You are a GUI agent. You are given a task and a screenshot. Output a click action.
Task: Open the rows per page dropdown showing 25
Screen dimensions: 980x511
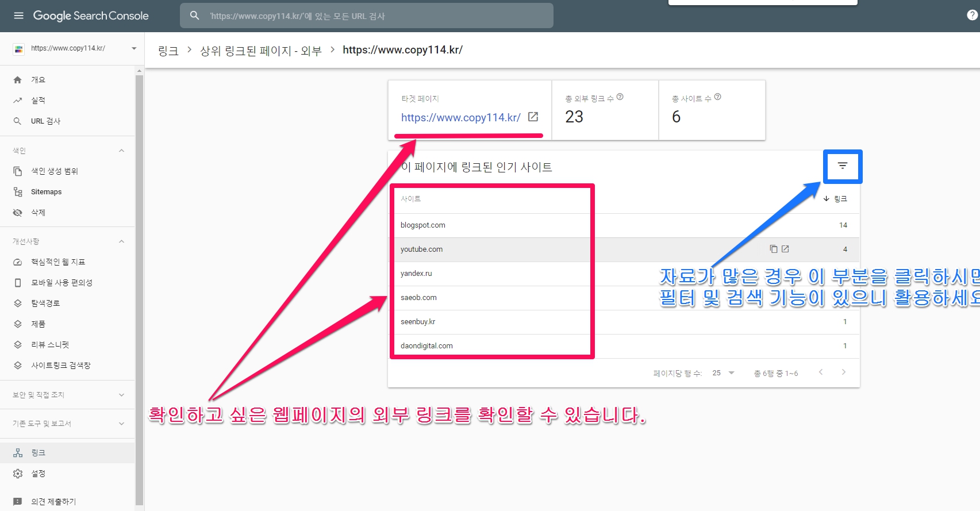[x=724, y=373]
